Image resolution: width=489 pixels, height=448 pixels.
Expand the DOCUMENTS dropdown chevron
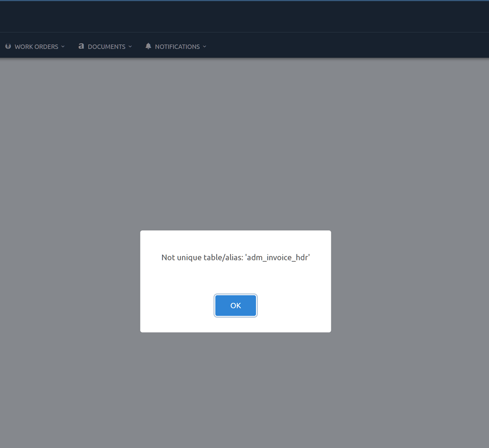tap(130, 47)
